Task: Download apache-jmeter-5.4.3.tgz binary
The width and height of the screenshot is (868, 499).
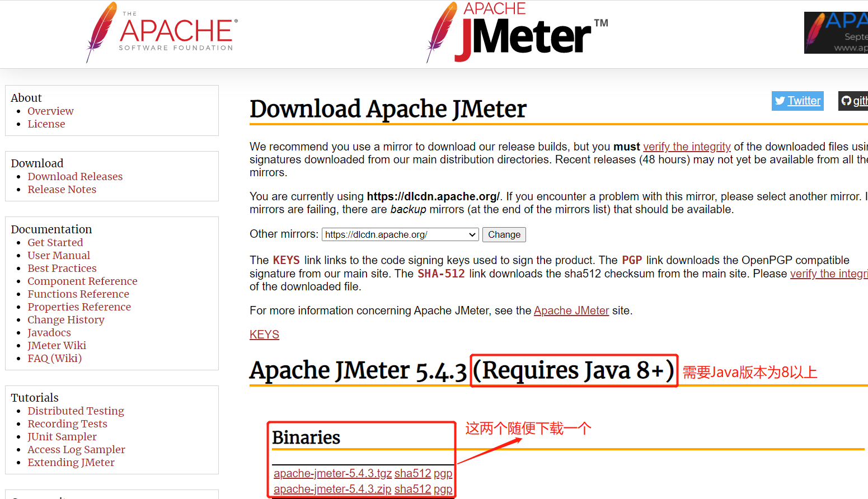Action: point(332,473)
